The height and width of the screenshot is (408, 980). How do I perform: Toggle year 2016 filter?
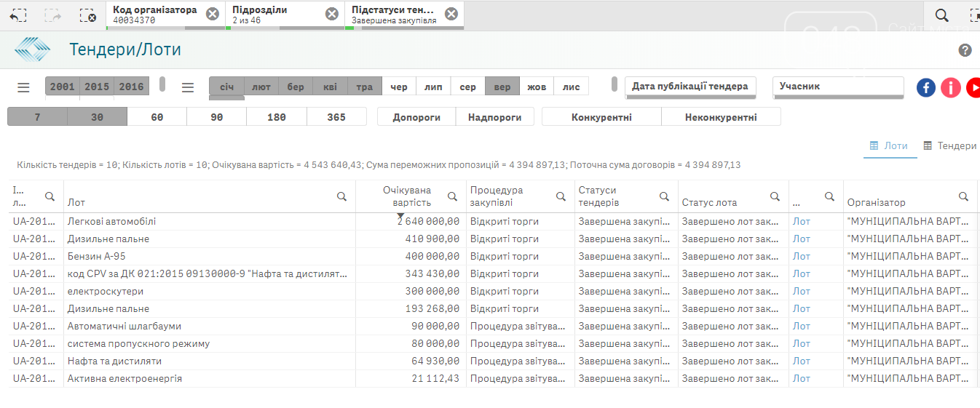(x=132, y=87)
